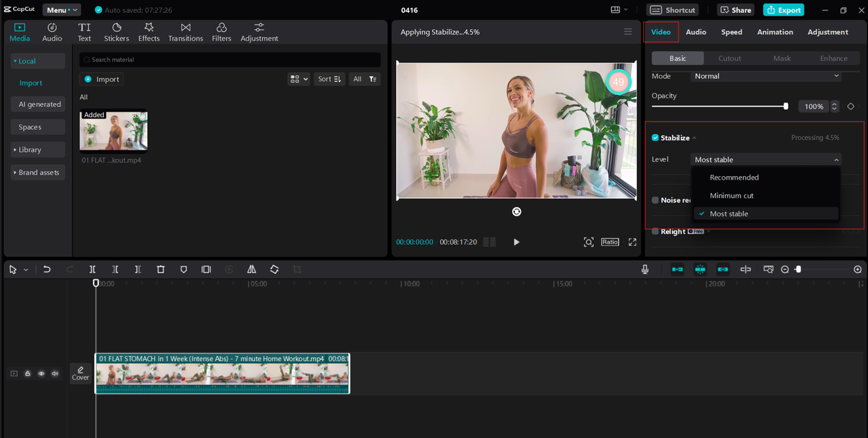Screen dimensions: 868x438
Task: Click the Mirror flip icon
Action: click(x=252, y=269)
